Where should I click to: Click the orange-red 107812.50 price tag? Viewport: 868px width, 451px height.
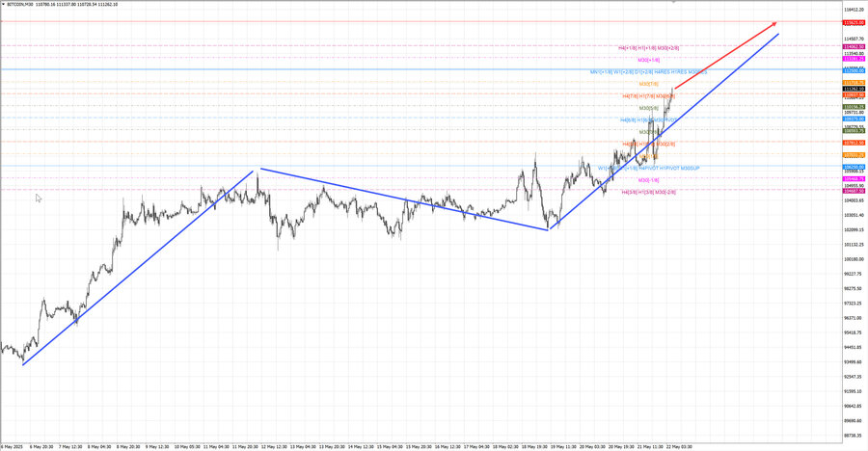click(x=853, y=143)
